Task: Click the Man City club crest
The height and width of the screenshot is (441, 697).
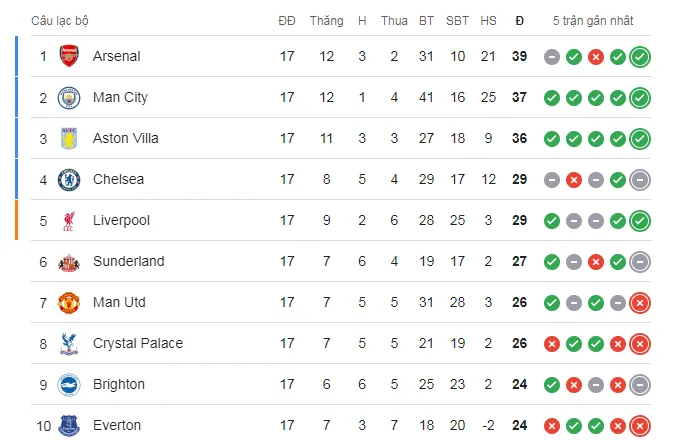Action: pyautogui.click(x=69, y=97)
